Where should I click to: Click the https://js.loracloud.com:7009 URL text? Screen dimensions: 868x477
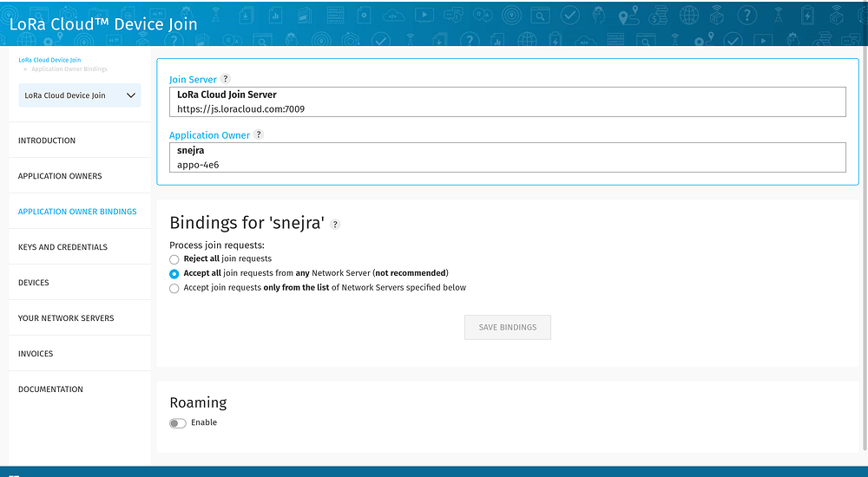pos(240,109)
